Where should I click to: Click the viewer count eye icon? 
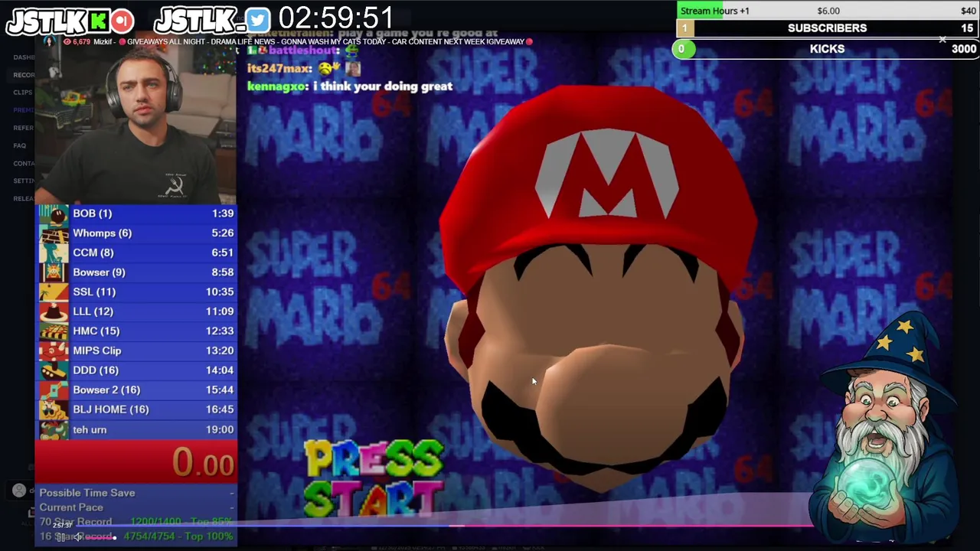tap(67, 41)
